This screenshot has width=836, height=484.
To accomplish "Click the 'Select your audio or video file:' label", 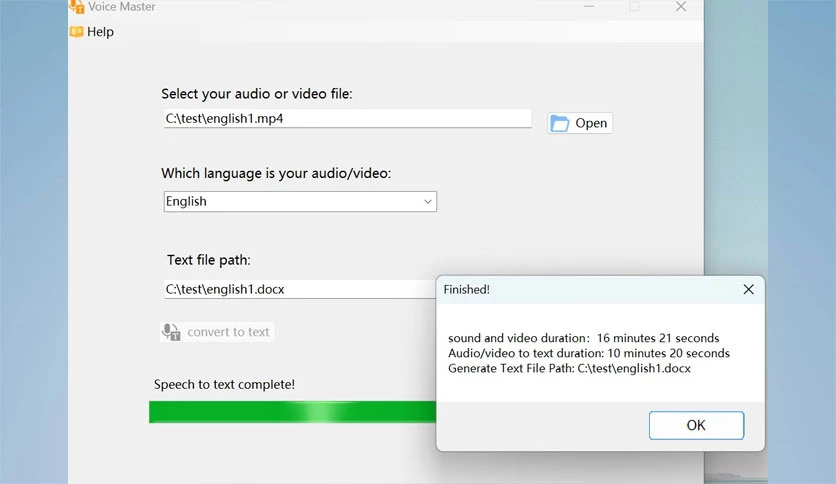I will pyautogui.click(x=257, y=94).
